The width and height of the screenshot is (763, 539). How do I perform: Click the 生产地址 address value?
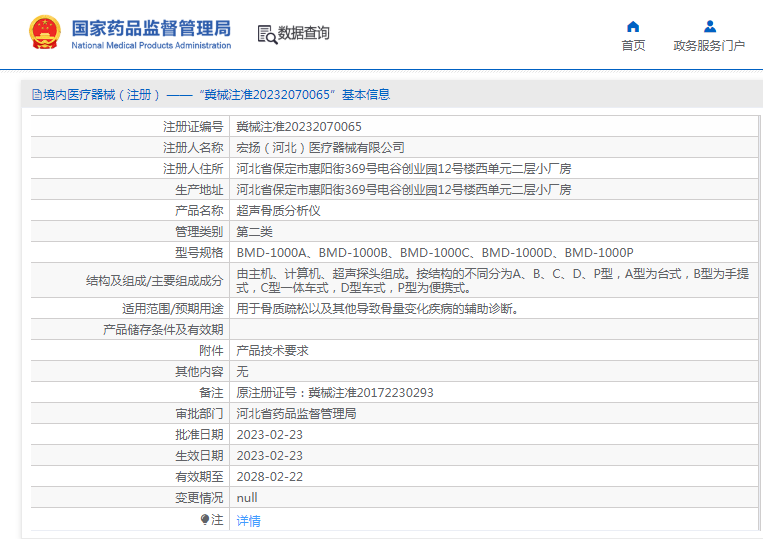point(403,189)
